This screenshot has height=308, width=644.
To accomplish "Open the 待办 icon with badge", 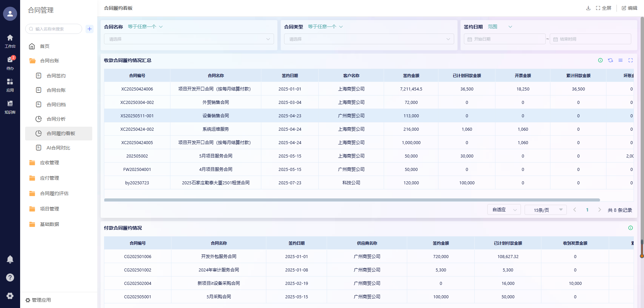I will pos(10,60).
